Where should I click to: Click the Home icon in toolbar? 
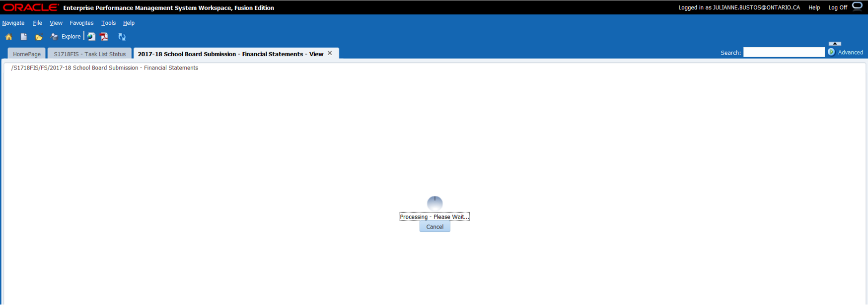[8, 37]
